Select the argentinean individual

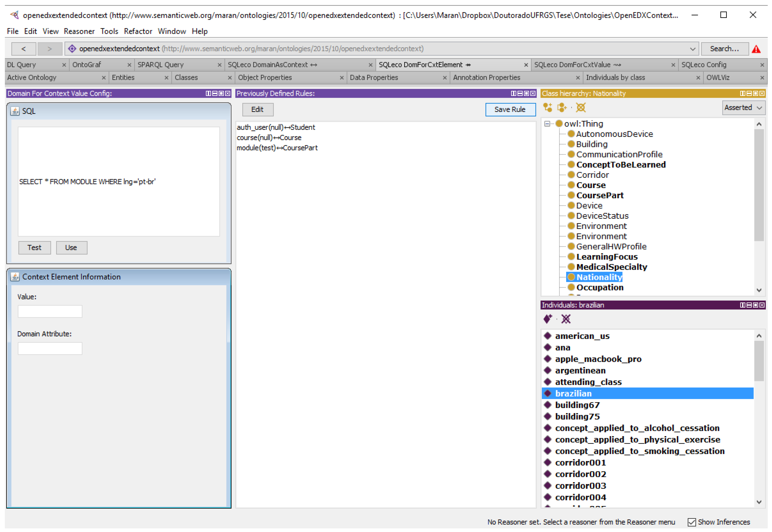tap(580, 371)
